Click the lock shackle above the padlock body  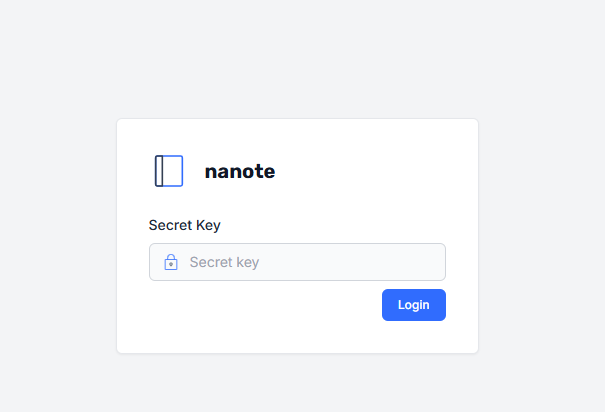[x=171, y=257]
